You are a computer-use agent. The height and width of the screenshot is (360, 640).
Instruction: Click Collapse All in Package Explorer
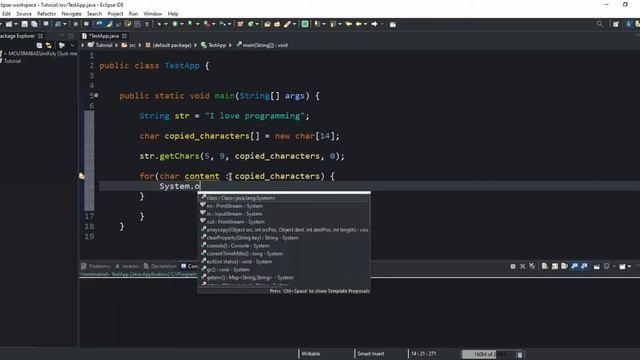[x=39, y=45]
